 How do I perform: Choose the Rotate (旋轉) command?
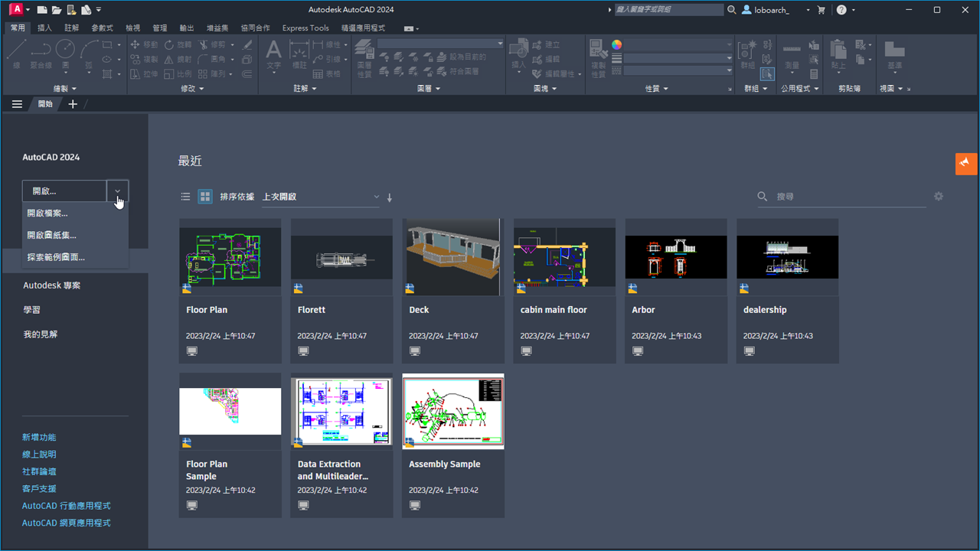tap(178, 45)
